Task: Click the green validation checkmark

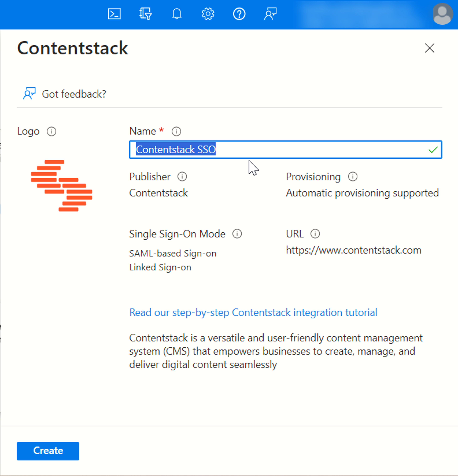Action: (x=433, y=150)
